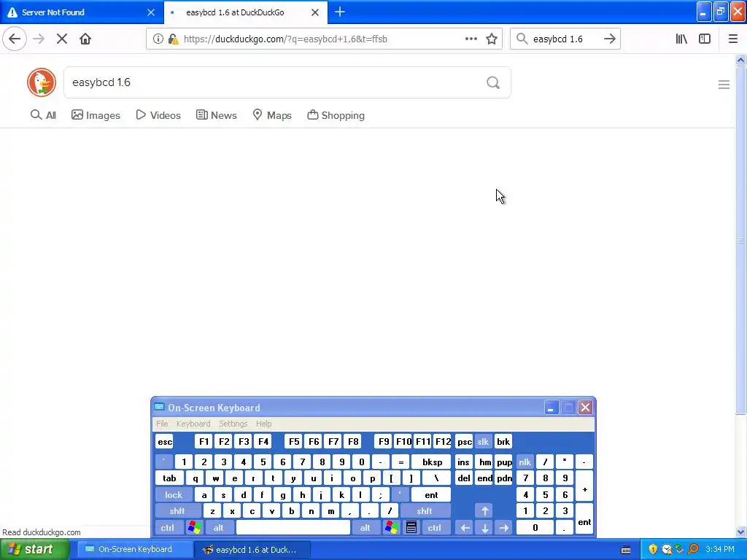Toggle the sidebar view icon
The width and height of the screenshot is (747, 560).
point(705,39)
